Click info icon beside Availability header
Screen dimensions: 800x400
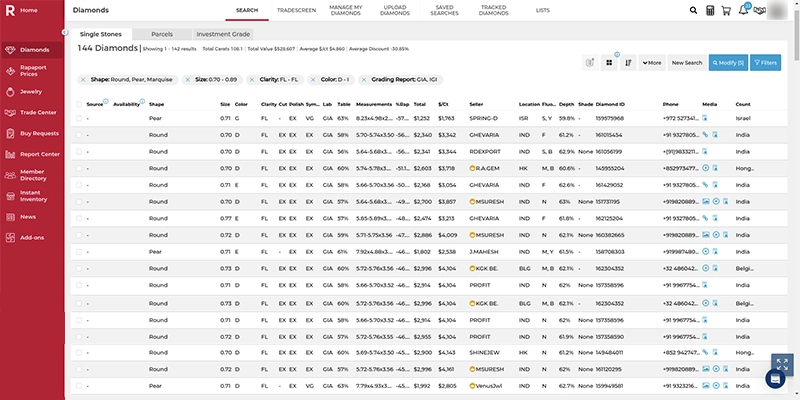click(x=142, y=101)
